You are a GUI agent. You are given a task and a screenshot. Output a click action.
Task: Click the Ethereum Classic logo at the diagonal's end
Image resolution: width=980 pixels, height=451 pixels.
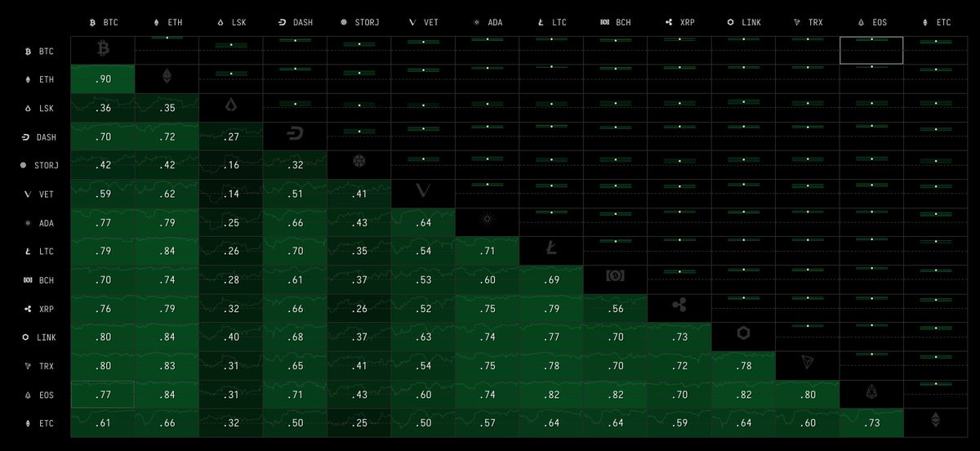[936, 422]
